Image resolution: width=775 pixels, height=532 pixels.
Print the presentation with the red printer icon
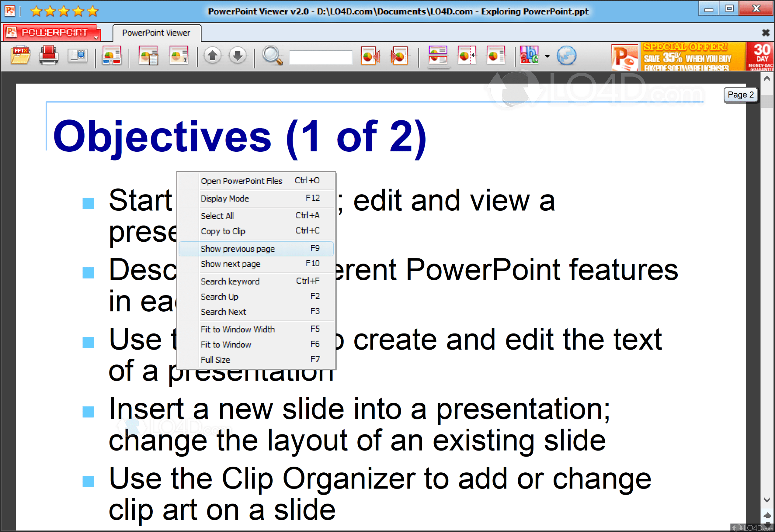click(x=49, y=55)
